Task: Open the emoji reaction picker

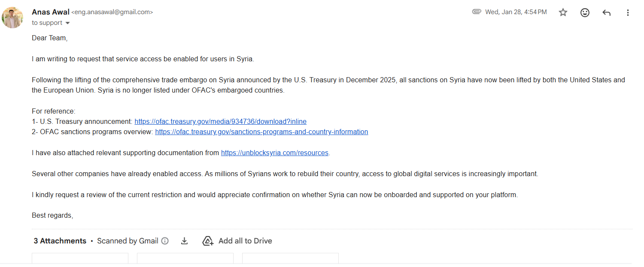Action: 585,12
